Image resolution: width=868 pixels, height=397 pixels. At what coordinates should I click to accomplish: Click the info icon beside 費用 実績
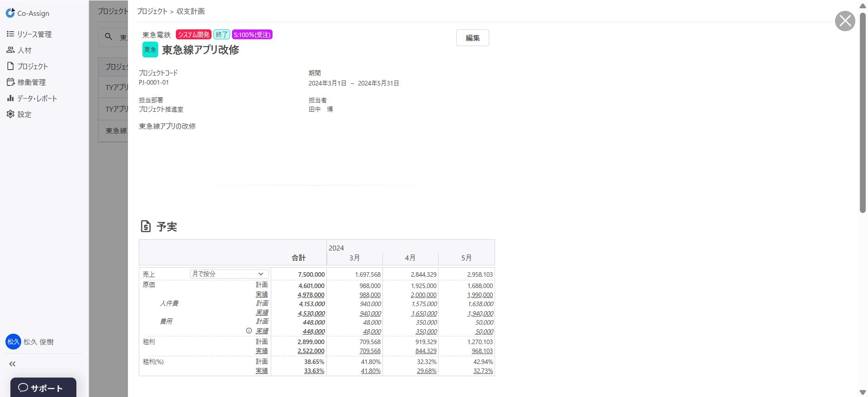tap(249, 331)
